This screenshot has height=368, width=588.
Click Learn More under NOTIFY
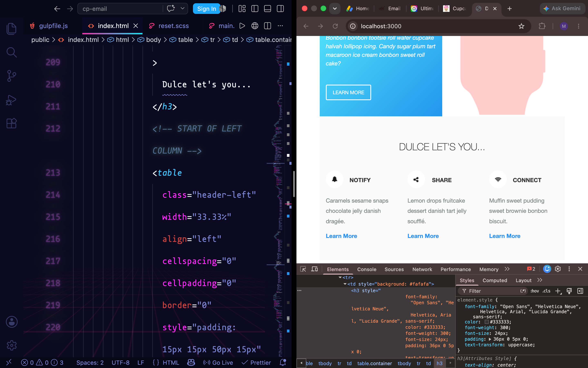point(341,236)
